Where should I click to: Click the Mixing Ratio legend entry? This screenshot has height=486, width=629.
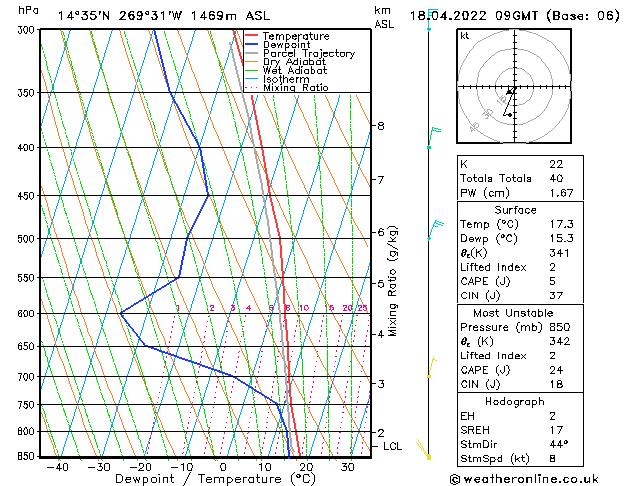tap(295, 88)
